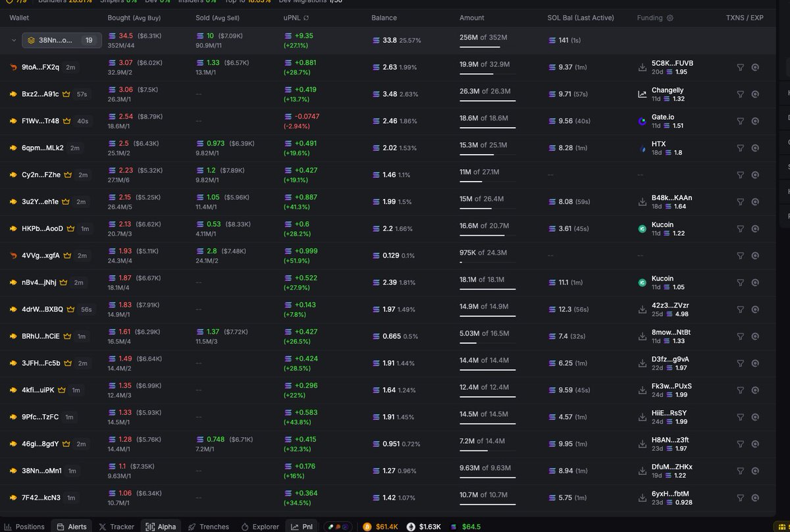Sort by Balance column header
790x532 pixels.
[x=384, y=18]
